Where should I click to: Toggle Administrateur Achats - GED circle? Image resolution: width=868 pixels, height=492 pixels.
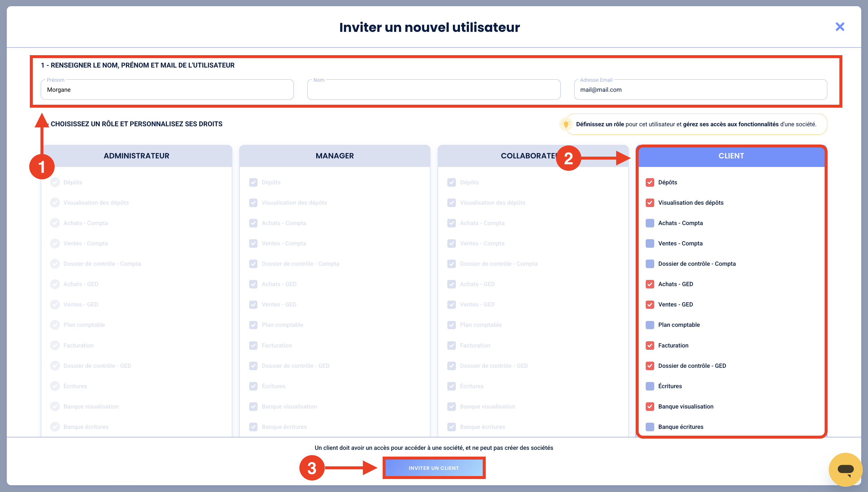(x=55, y=284)
